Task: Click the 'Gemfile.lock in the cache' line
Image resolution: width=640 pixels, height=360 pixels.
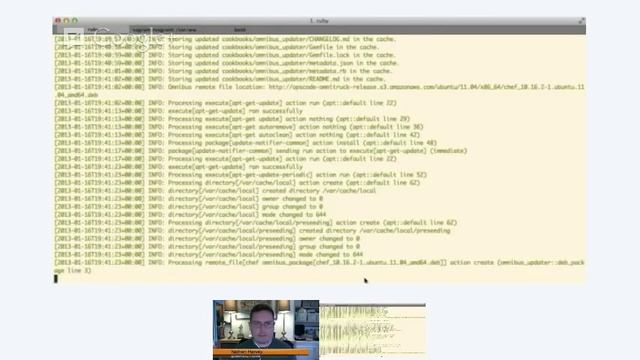Action: (224, 55)
